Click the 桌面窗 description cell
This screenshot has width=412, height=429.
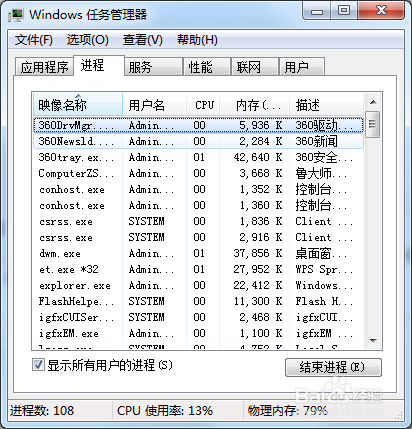(x=321, y=253)
